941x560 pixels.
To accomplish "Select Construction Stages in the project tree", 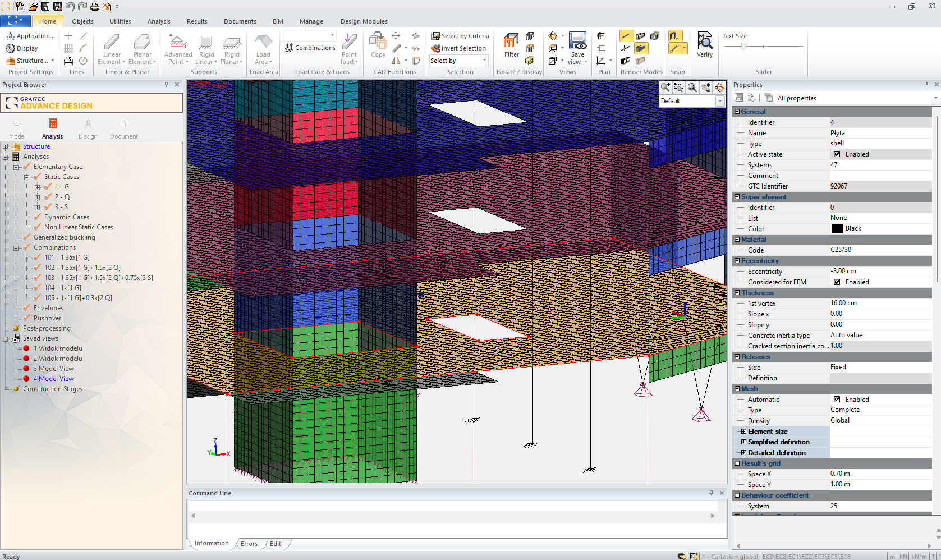I will [53, 389].
